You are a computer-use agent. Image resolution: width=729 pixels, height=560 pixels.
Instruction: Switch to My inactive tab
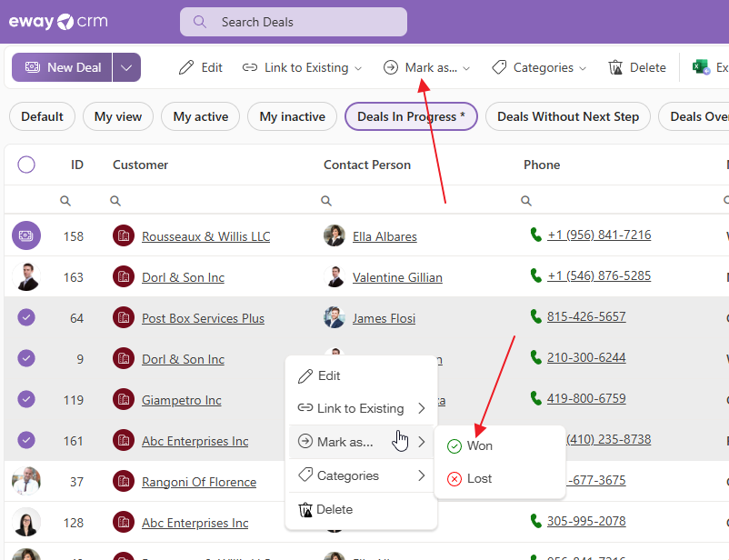pos(292,116)
